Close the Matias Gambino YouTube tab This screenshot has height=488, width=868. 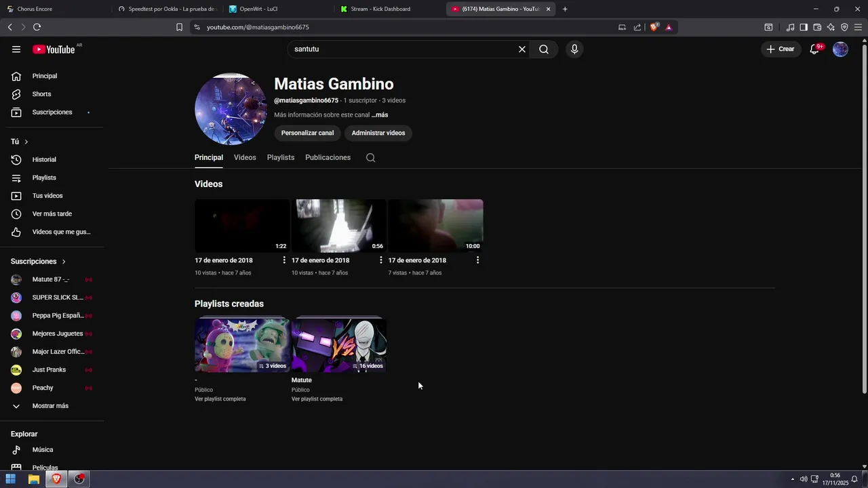[x=548, y=9]
